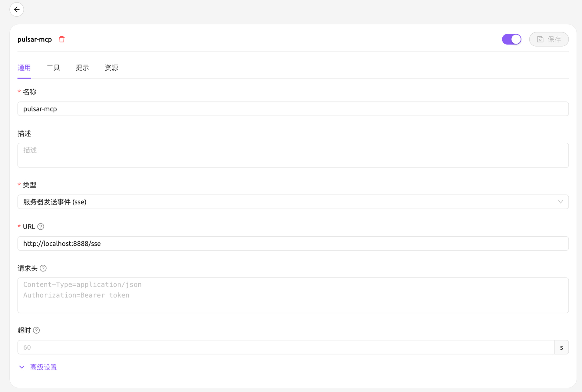Switch to the 提示 tab

tap(82, 68)
